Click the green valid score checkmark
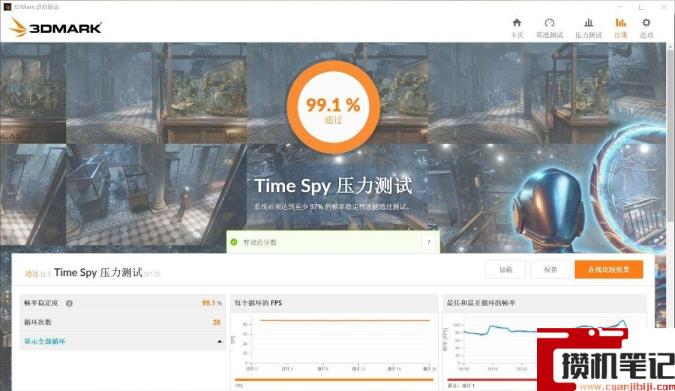The image size is (675, 391). point(234,242)
